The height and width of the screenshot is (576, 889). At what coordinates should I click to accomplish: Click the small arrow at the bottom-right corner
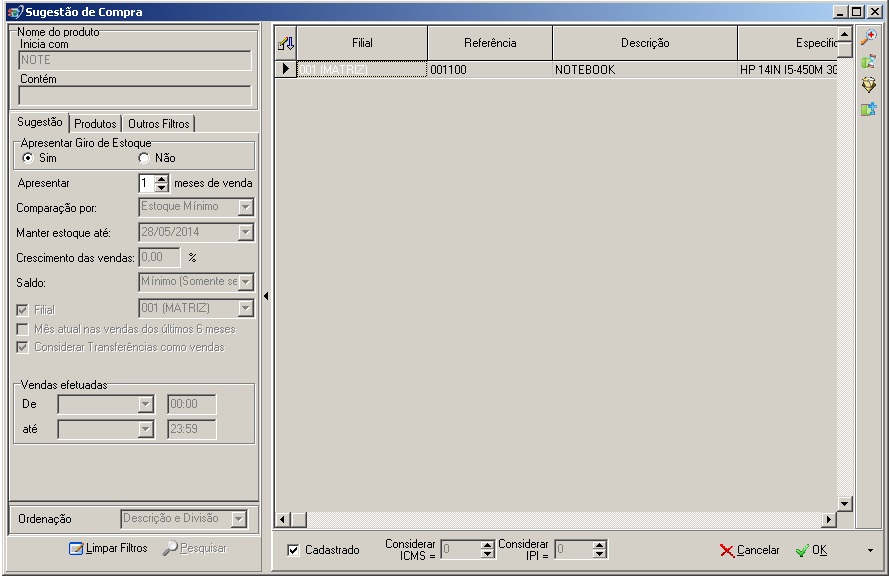tap(870, 550)
